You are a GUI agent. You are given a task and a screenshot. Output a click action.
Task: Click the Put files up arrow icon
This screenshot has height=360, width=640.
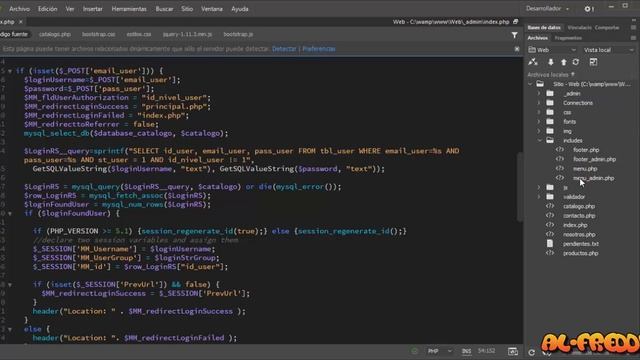pyautogui.click(x=564, y=62)
